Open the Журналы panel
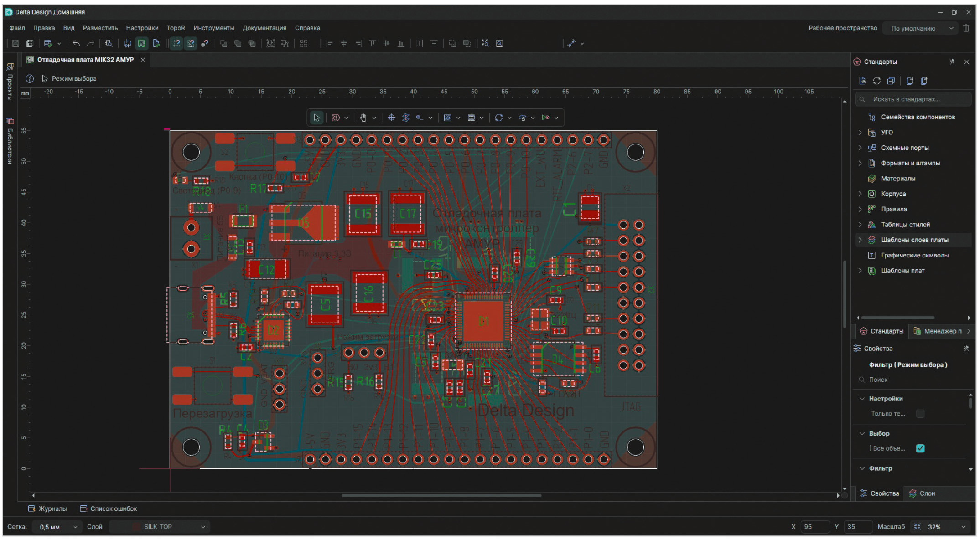Screen dimensions: 980x539 click(x=47, y=509)
